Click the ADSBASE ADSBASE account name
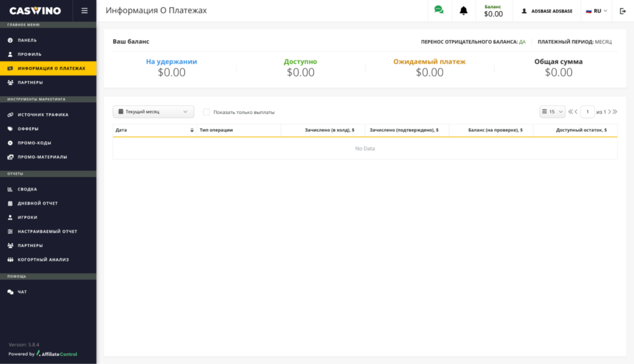This screenshot has width=634, height=364. coord(552,11)
